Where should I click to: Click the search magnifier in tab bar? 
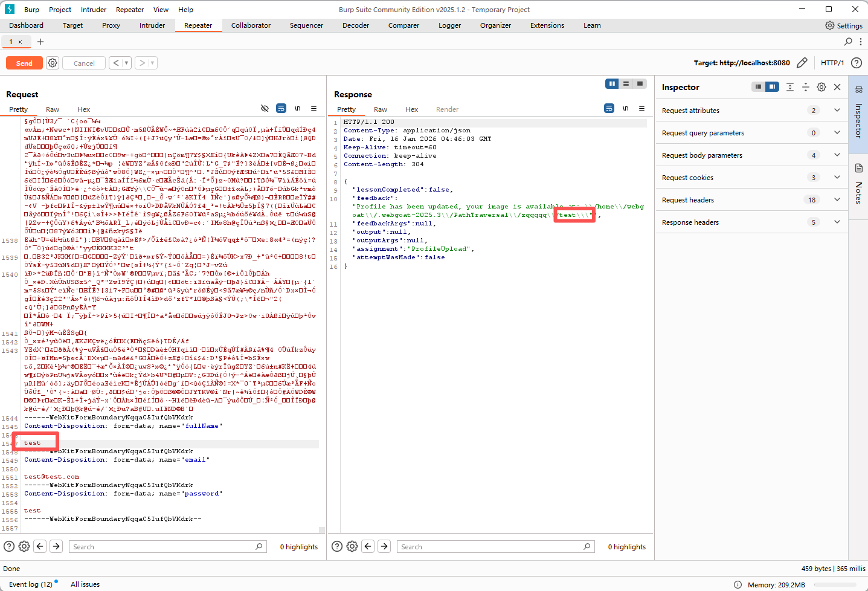click(x=848, y=42)
